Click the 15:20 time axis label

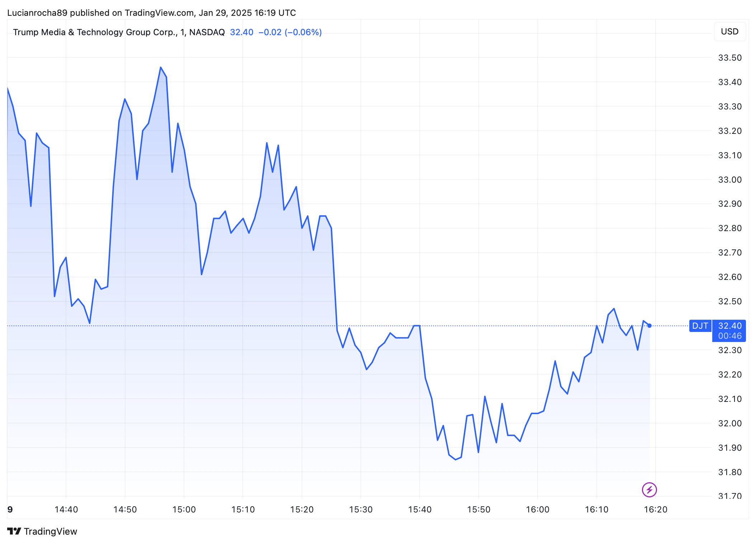(302, 510)
